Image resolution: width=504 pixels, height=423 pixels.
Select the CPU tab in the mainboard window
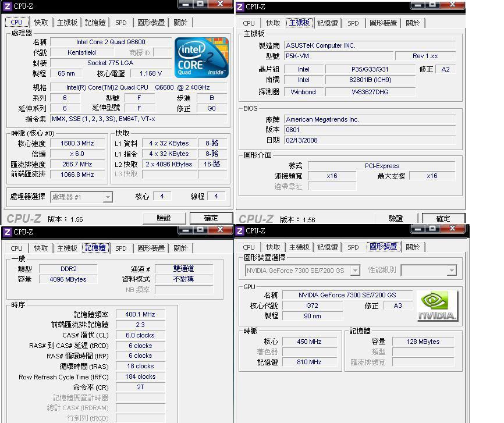tap(249, 23)
